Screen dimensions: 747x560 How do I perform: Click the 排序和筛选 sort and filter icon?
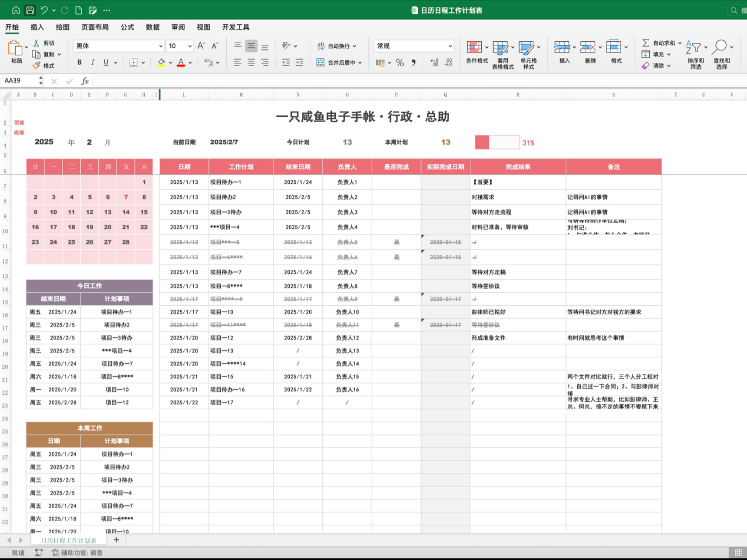pos(695,52)
